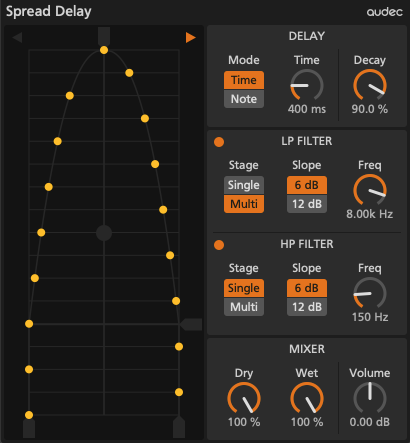This screenshot has height=443, width=410.
Task: Click the delay Time knob
Action: (307, 86)
